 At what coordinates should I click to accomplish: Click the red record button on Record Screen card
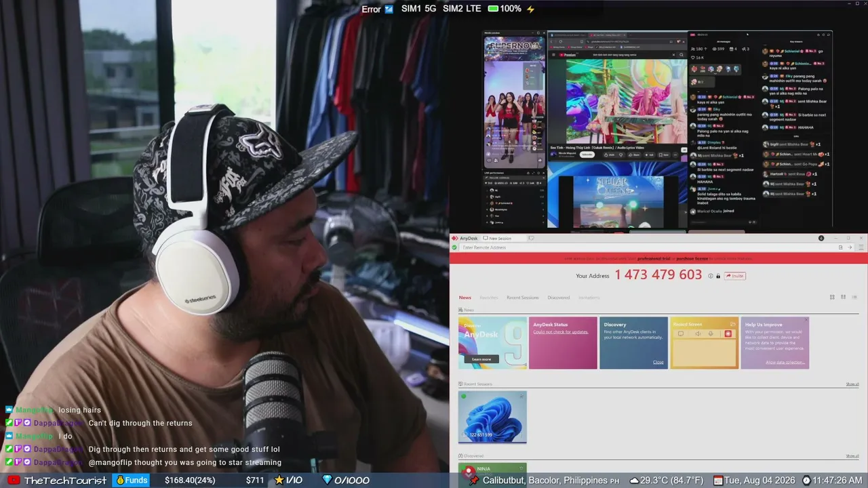pos(728,333)
